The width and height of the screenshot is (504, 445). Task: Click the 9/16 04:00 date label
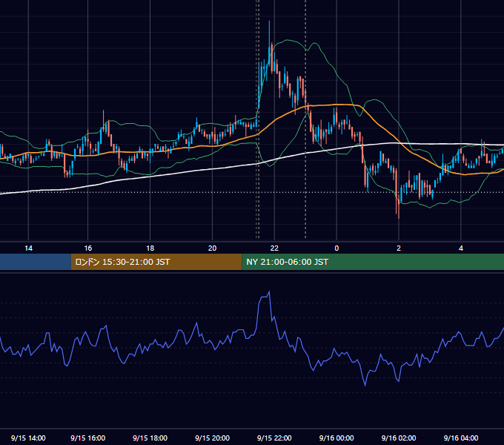pyautogui.click(x=461, y=438)
